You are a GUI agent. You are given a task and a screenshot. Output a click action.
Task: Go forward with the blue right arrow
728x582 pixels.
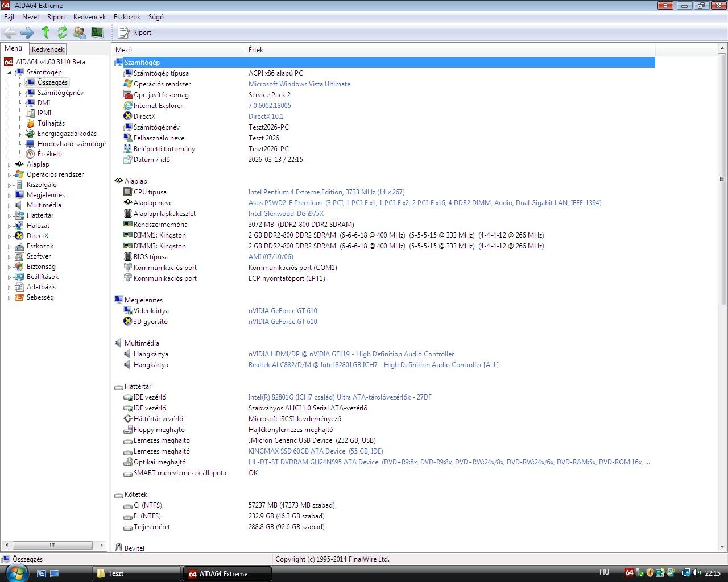27,32
